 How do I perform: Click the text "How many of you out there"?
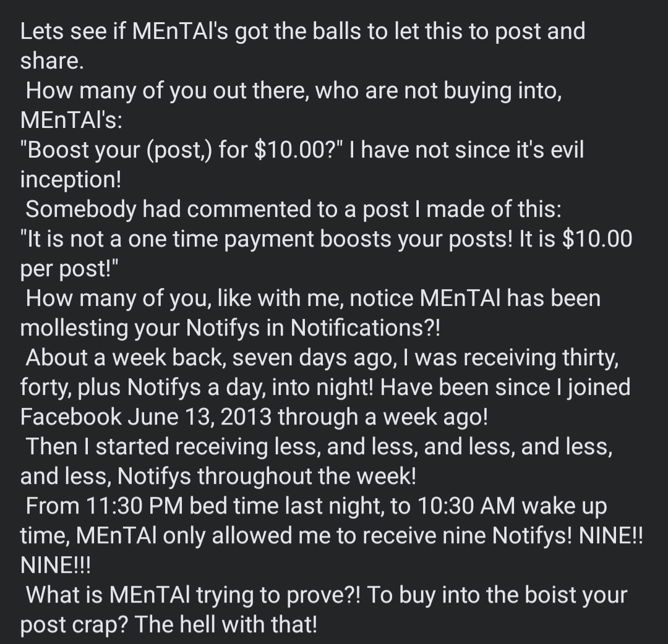(167, 91)
